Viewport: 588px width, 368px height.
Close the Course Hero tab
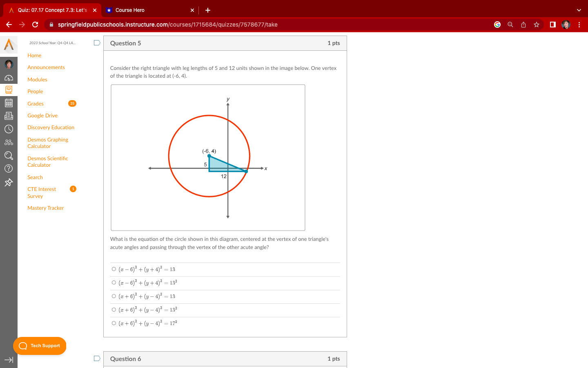tap(192, 10)
